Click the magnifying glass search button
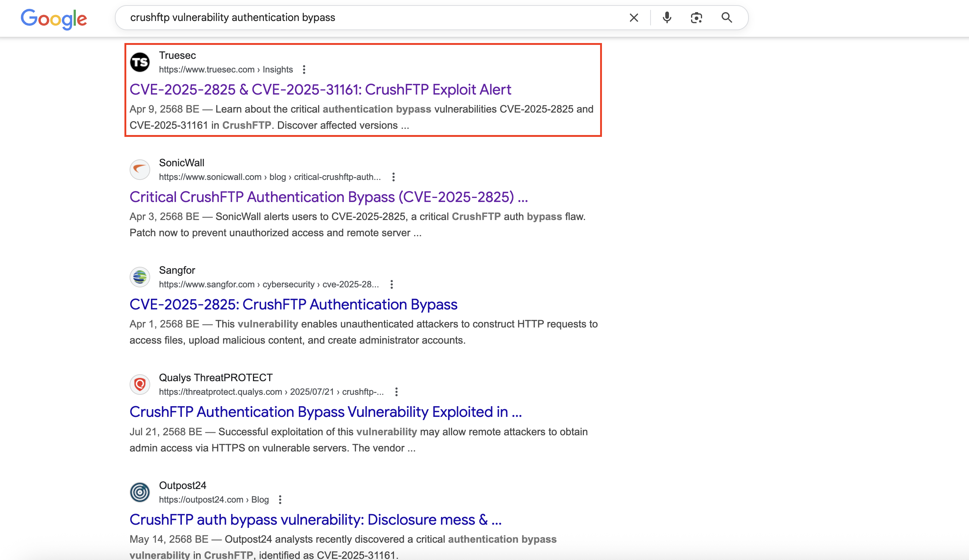 (726, 18)
